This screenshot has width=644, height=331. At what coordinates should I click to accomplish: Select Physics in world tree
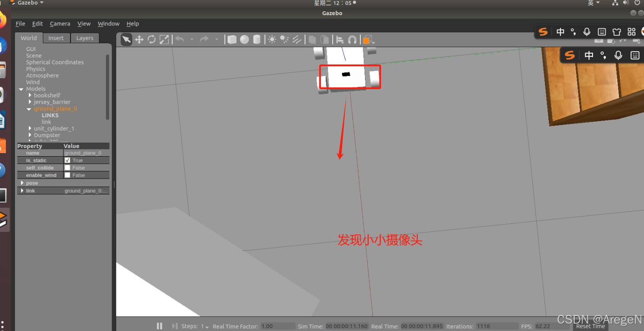35,69
